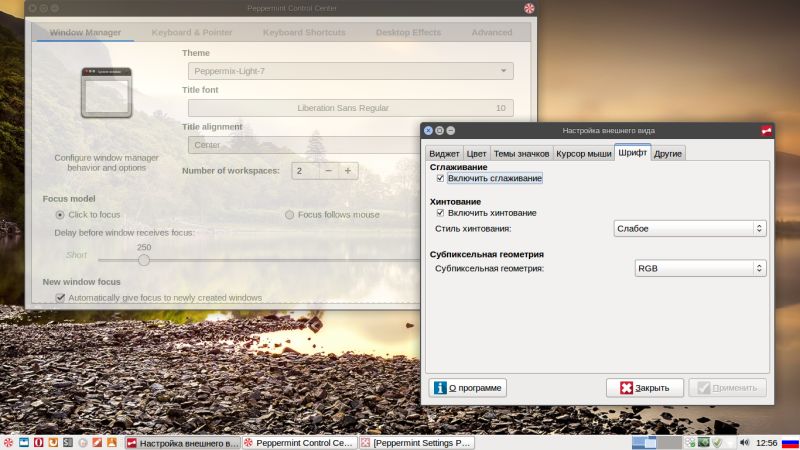This screenshot has width=800, height=450.
Task: Launch the VLC cone icon in the panel
Action: [x=112, y=442]
